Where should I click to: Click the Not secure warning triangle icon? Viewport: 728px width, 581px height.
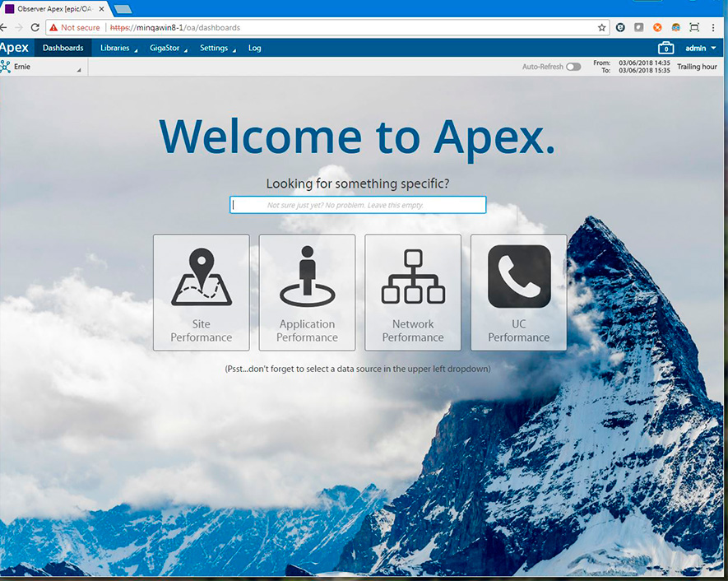53,27
